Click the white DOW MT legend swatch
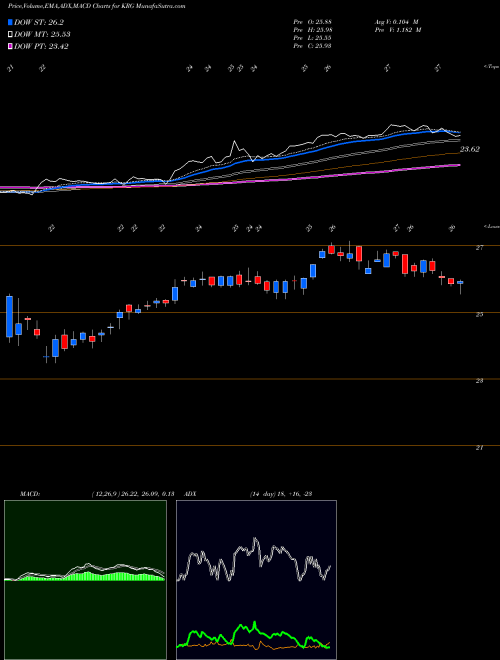The image size is (500, 660). pyautogui.click(x=10, y=35)
